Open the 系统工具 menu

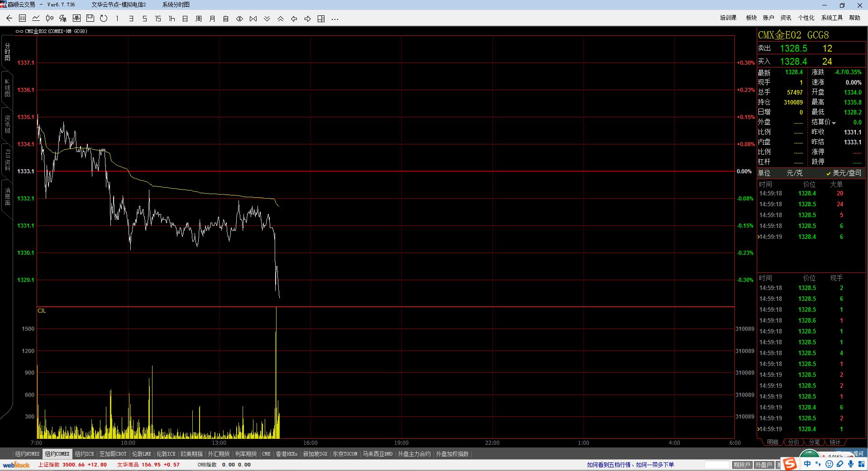click(x=832, y=18)
